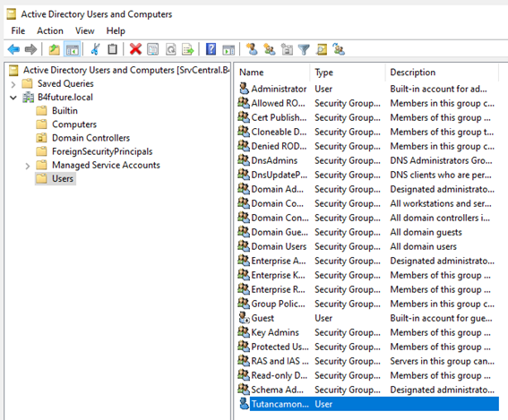Click the Create new group icon
The width and height of the screenshot is (508, 420).
point(269,49)
